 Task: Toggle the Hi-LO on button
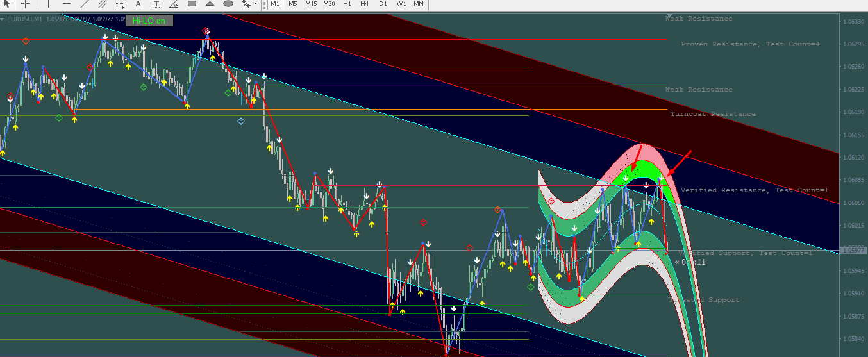pyautogui.click(x=149, y=21)
